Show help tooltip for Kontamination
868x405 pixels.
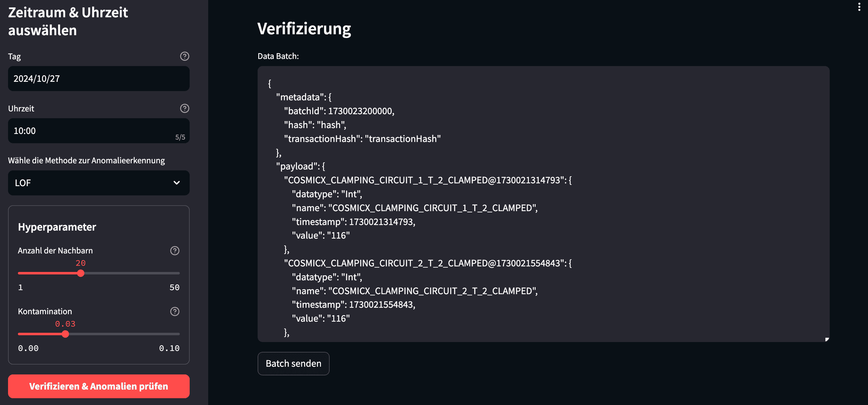(x=175, y=311)
